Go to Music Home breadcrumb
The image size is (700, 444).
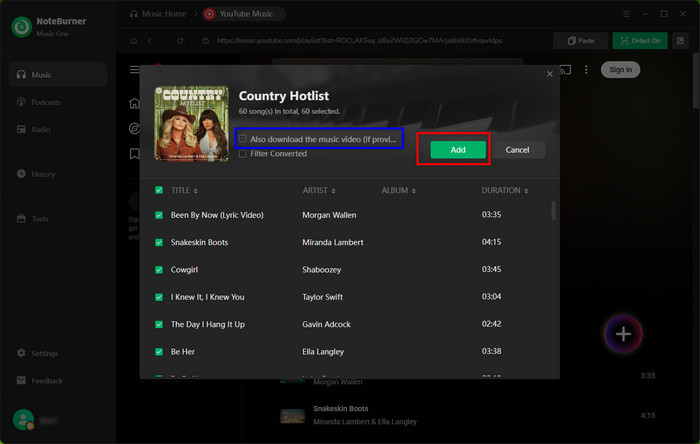click(158, 14)
